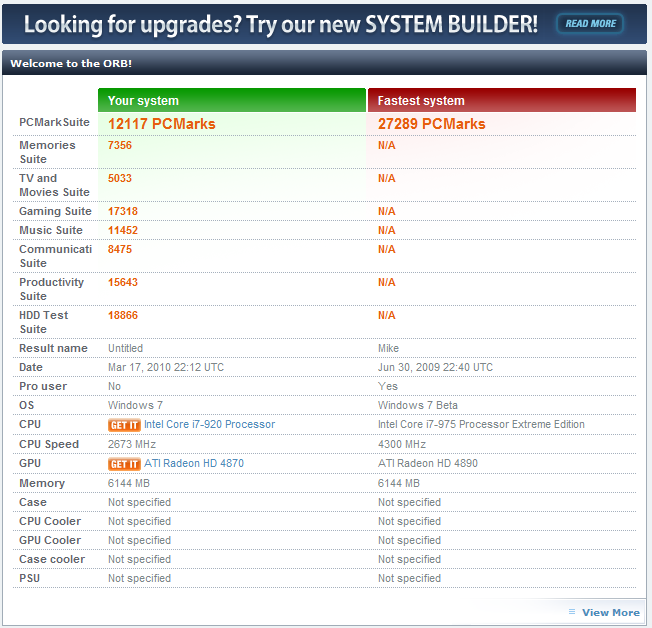Click the READ MORE button in banner
652x628 pixels.
point(590,24)
